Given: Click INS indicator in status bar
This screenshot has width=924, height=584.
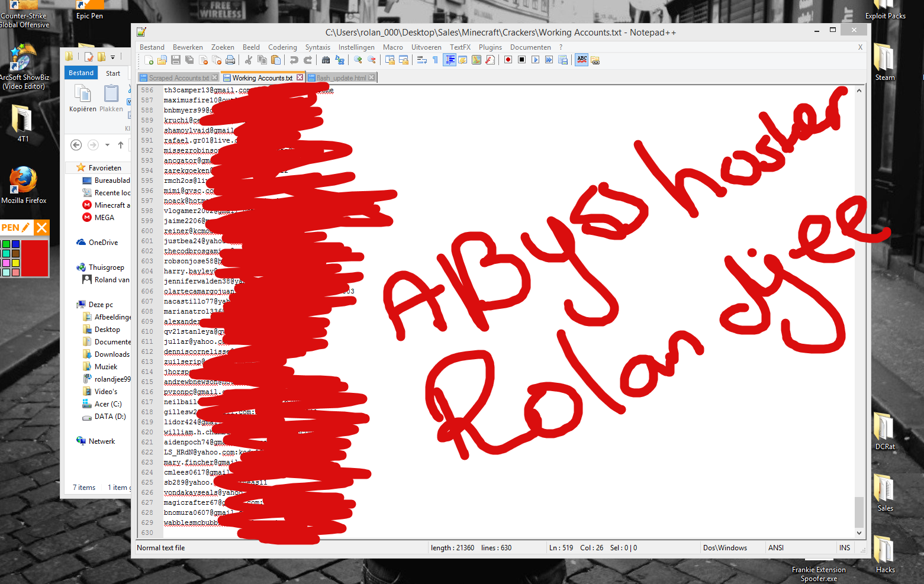Looking at the screenshot, I should (x=845, y=548).
